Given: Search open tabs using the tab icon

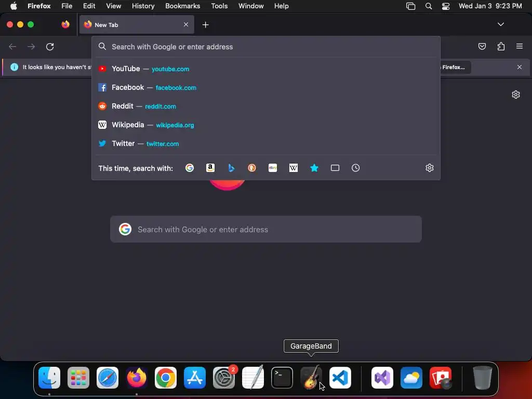Looking at the screenshot, I should (335, 168).
